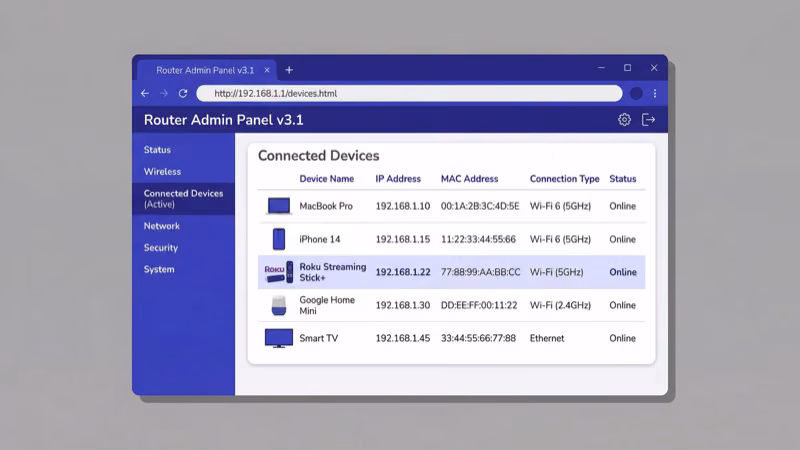Click iPhone 14's Wi-Fi 6 (5GHz) connection

point(560,239)
